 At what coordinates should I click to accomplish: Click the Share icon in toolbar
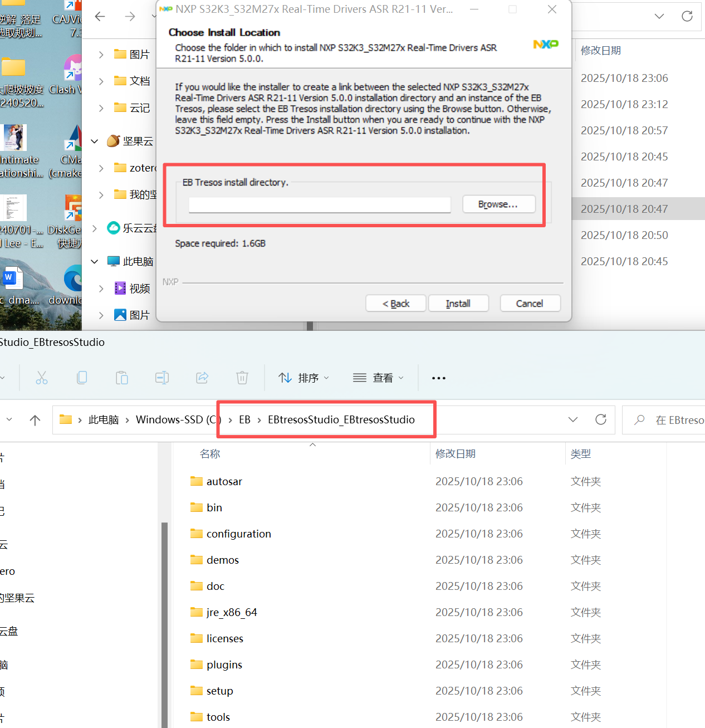[x=202, y=378]
